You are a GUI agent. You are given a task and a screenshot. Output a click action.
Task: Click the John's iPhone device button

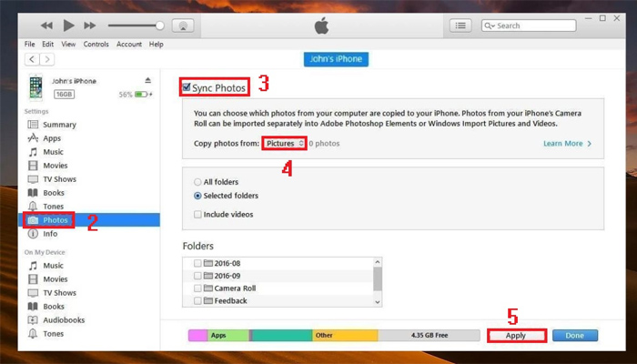pyautogui.click(x=336, y=59)
